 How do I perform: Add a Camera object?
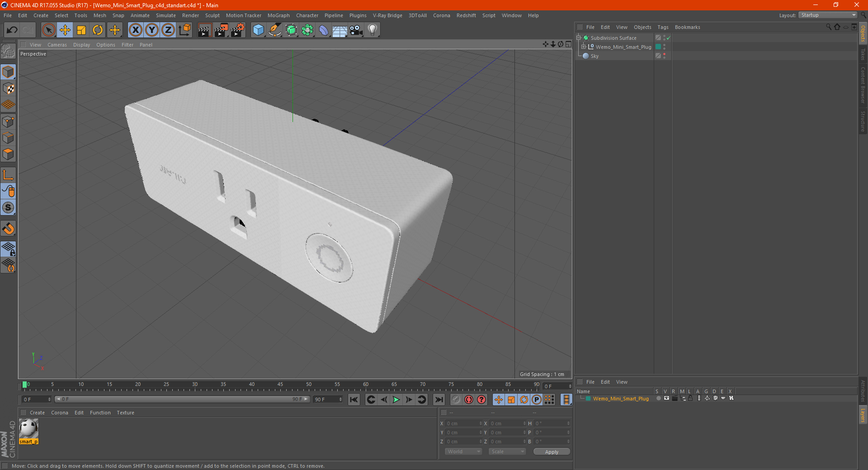356,30
